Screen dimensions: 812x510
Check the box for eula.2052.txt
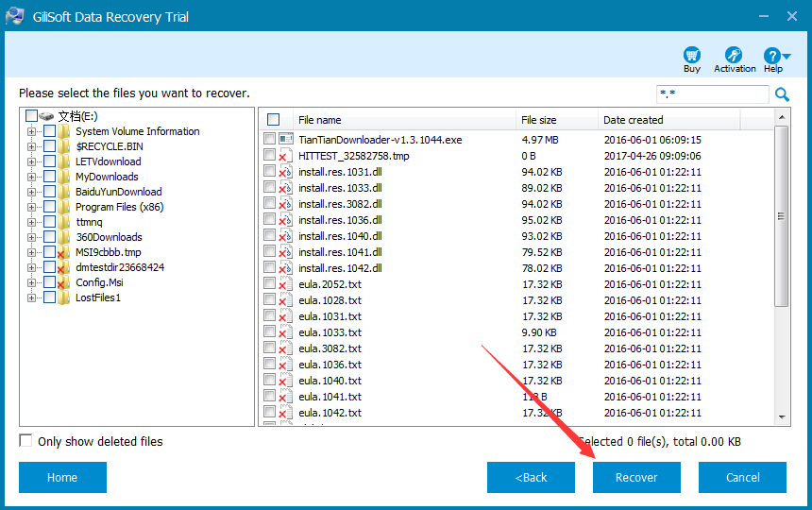pyautogui.click(x=270, y=283)
